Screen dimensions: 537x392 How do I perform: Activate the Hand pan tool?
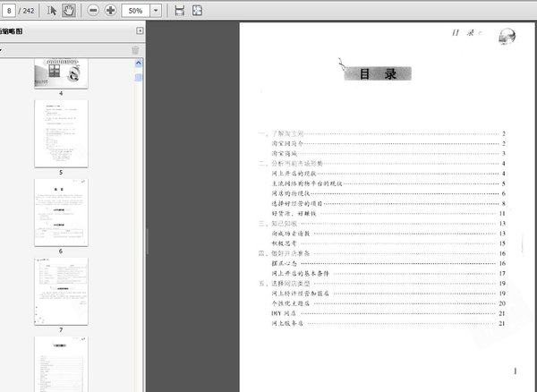[x=69, y=10]
